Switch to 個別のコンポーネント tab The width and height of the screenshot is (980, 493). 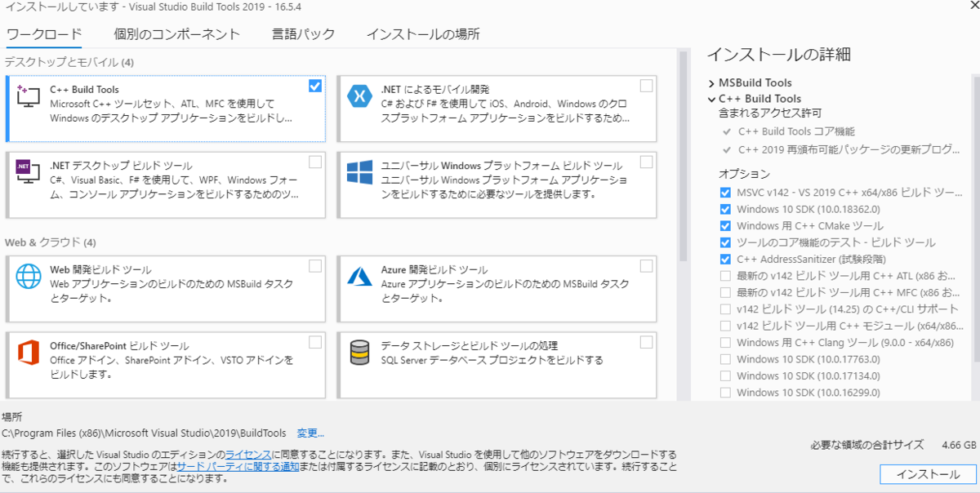(x=177, y=34)
